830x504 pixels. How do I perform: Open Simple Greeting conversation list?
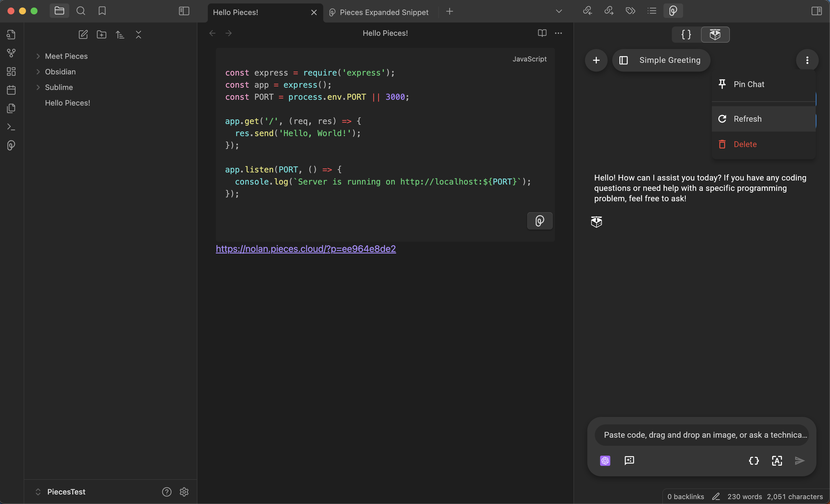(x=661, y=60)
